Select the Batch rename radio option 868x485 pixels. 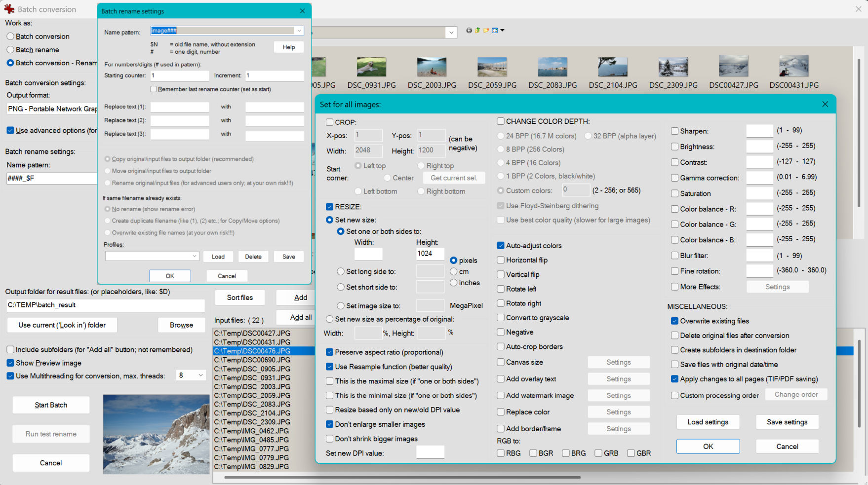10,50
